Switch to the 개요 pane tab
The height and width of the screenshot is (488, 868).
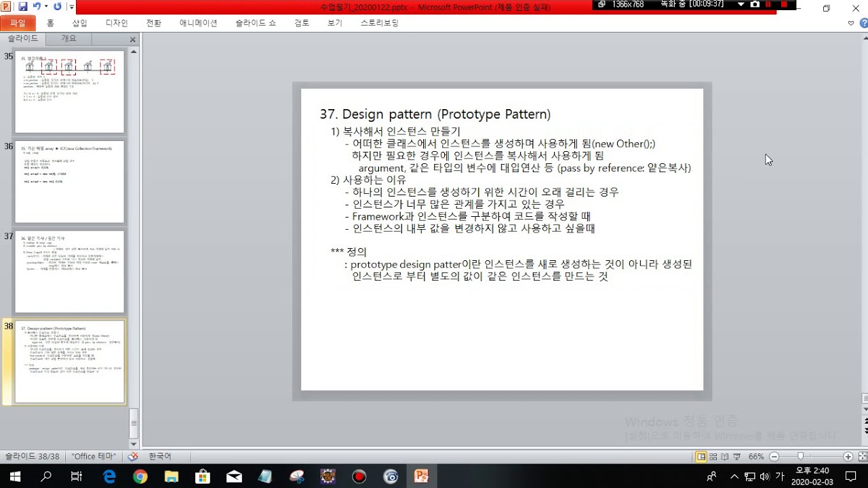(69, 39)
